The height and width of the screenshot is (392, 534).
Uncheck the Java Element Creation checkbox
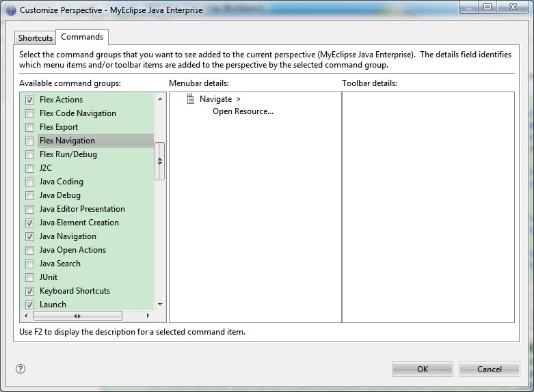coord(29,223)
